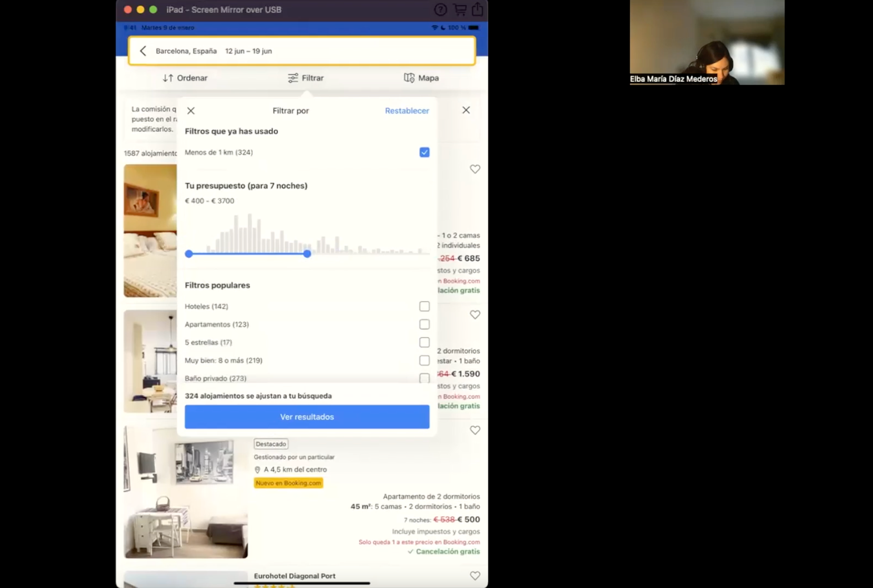
Task: Favorite the Eurohotel Diagonal Port listing
Action: [x=475, y=576]
